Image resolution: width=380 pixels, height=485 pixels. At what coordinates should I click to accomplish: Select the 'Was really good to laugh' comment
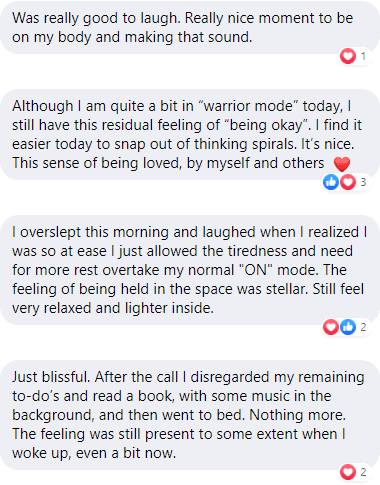click(190, 28)
